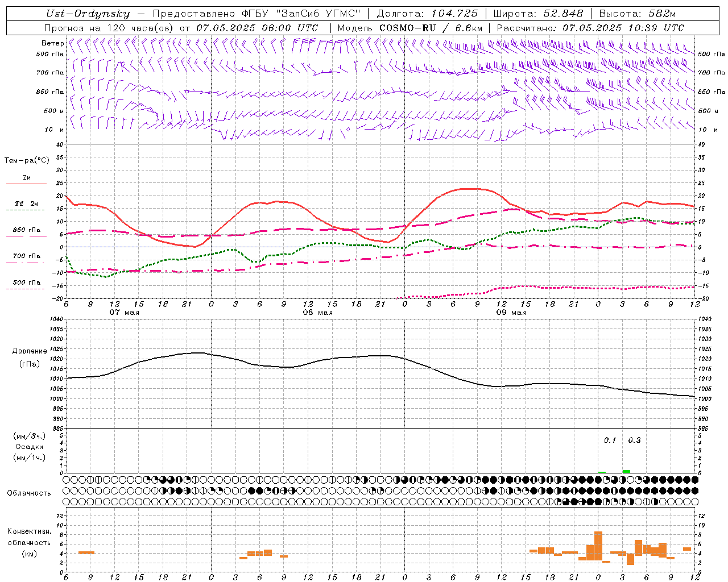This screenshot has width=728, height=582.
Task: Select the 'Широта: 52.848' header field
Action: pyautogui.click(x=539, y=14)
